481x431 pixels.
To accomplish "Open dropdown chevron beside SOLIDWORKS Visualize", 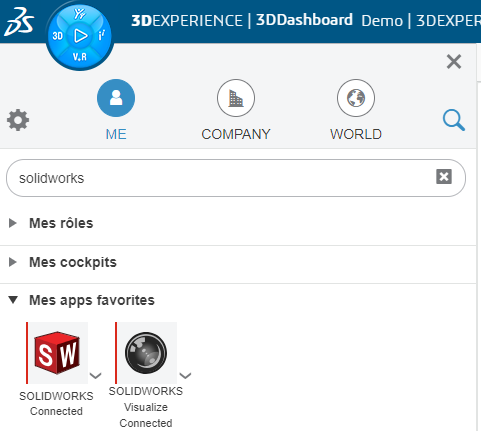I will (x=185, y=376).
